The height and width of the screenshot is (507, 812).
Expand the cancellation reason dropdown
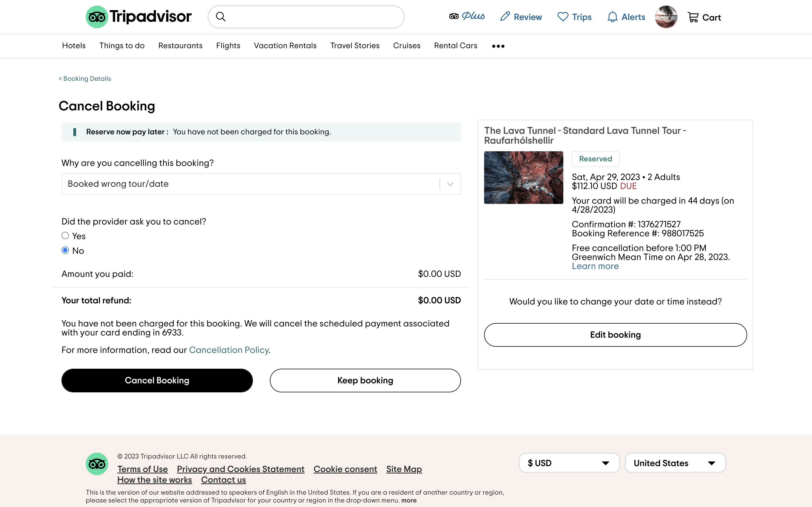click(x=450, y=184)
